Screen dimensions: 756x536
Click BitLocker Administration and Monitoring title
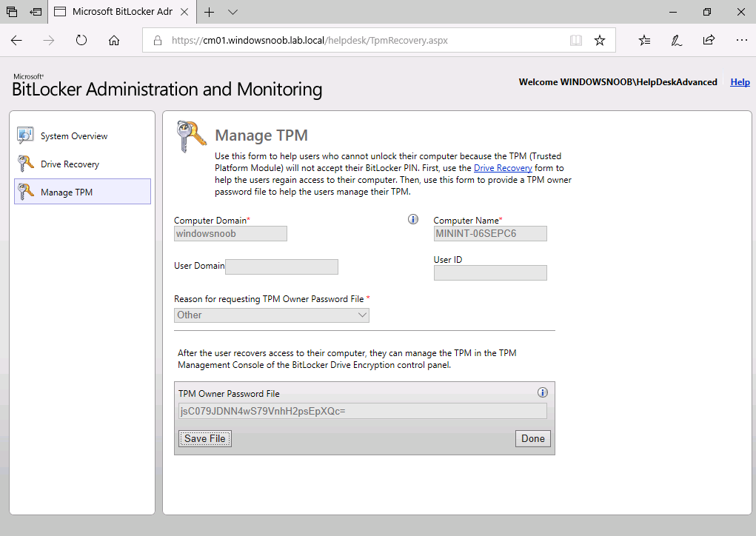(167, 90)
